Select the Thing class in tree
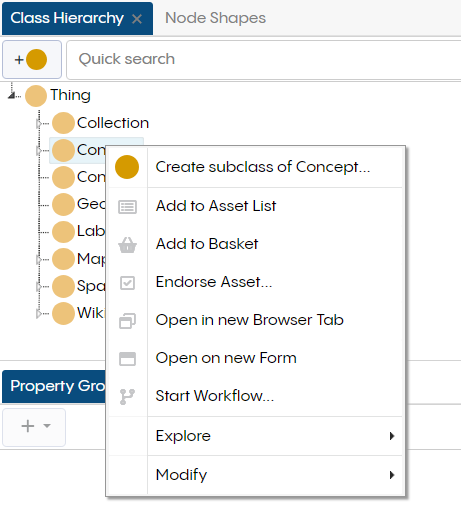Screen dimensions: 461x517 (70, 95)
